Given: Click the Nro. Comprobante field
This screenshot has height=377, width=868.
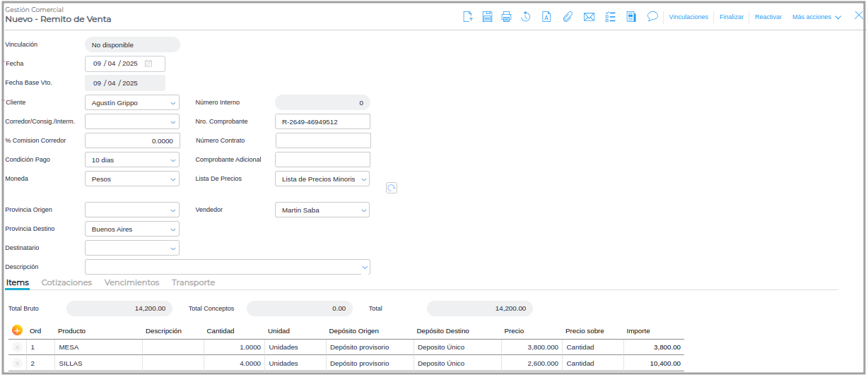Looking at the screenshot, I should 322,122.
